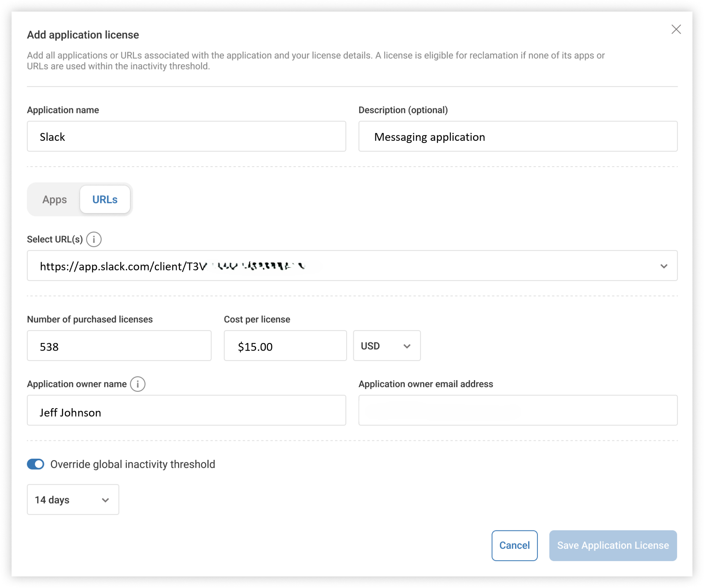Select the URLs tab
The width and height of the screenshot is (704, 588).
(x=105, y=199)
